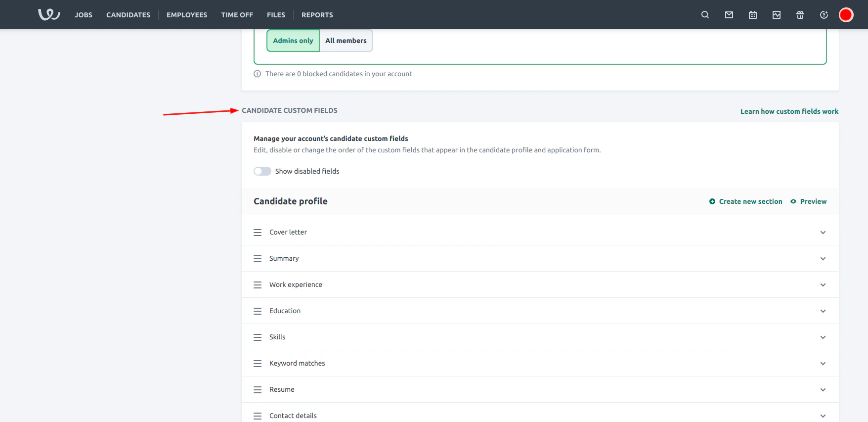Expand the Keyword matches row chevron
Image resolution: width=868 pixels, height=422 pixels.
pos(823,364)
